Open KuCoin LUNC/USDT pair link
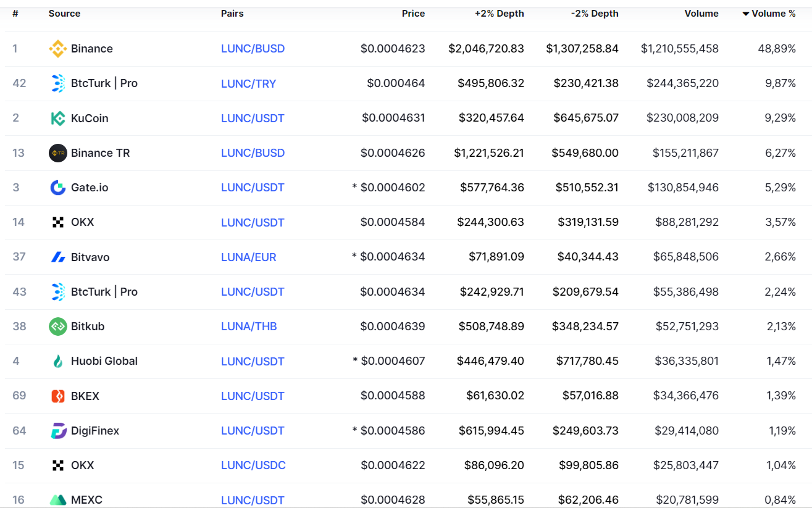Image resolution: width=812 pixels, height=508 pixels. [x=253, y=119]
